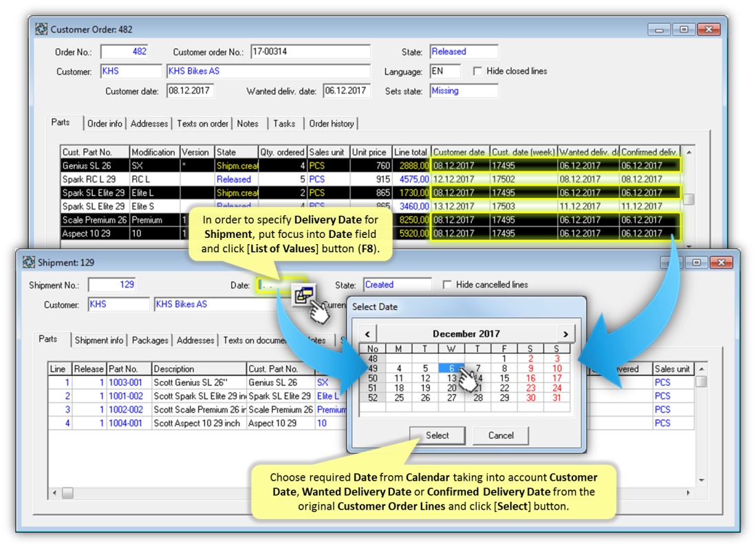Open the Addresses tab in Customer Order
The height and width of the screenshot is (548, 756).
tap(149, 124)
